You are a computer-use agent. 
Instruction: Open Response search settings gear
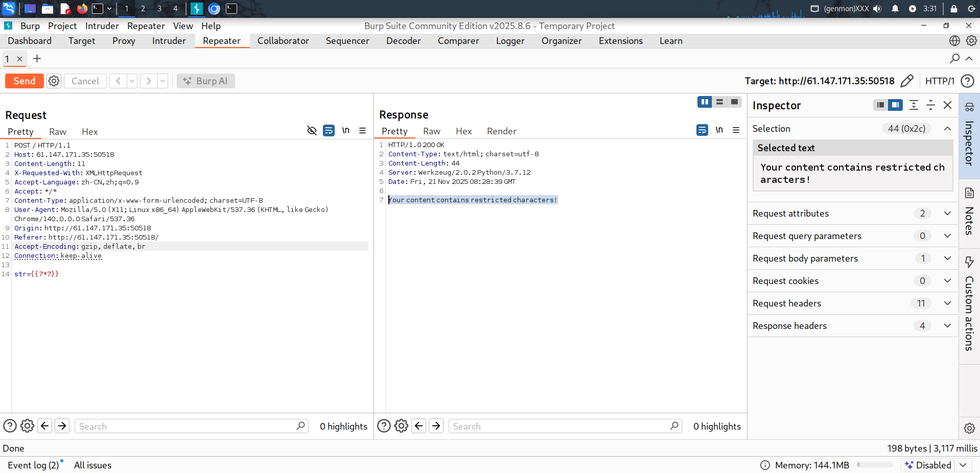(x=402, y=425)
